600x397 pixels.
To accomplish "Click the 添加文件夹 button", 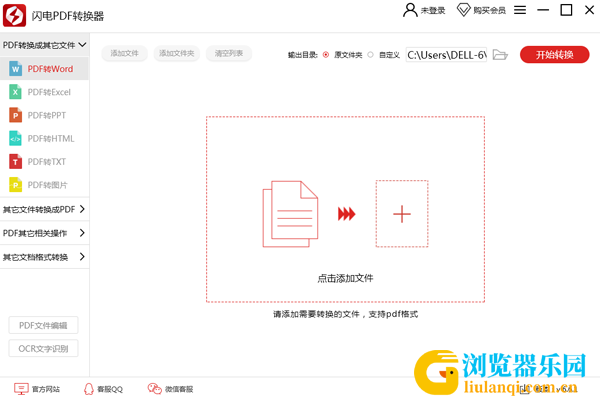I will (x=177, y=53).
